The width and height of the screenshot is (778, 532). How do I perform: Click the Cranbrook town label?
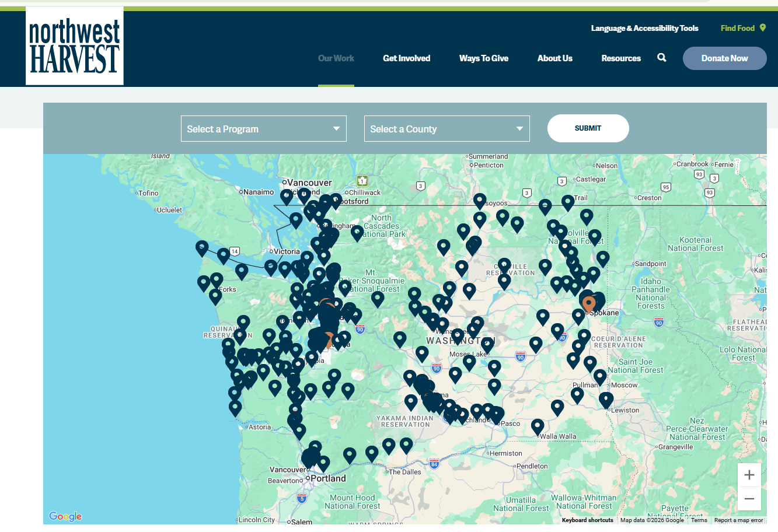tap(692, 164)
